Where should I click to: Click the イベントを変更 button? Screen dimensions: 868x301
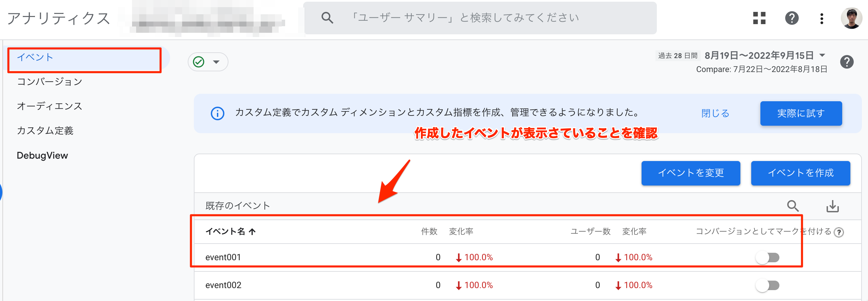click(x=691, y=173)
